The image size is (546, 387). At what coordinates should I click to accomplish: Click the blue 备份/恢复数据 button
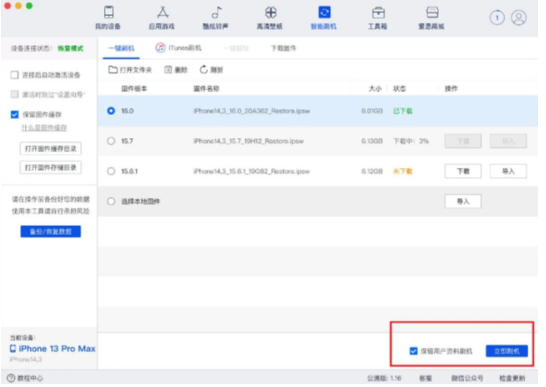click(x=51, y=232)
